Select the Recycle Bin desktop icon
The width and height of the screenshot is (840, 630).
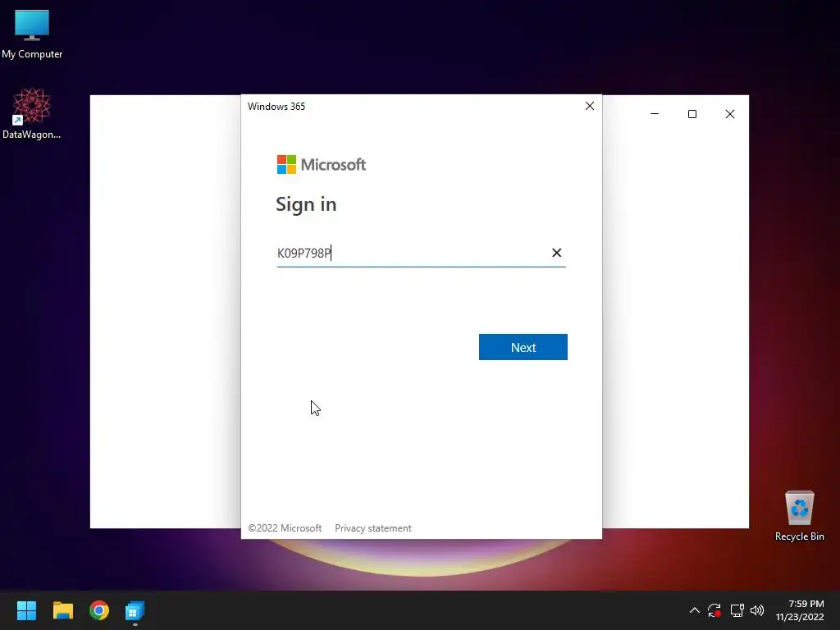point(799,516)
